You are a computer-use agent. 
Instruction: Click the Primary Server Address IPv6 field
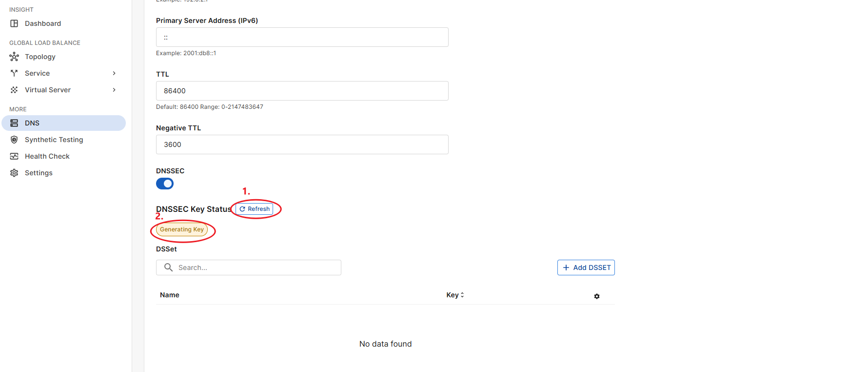point(302,37)
